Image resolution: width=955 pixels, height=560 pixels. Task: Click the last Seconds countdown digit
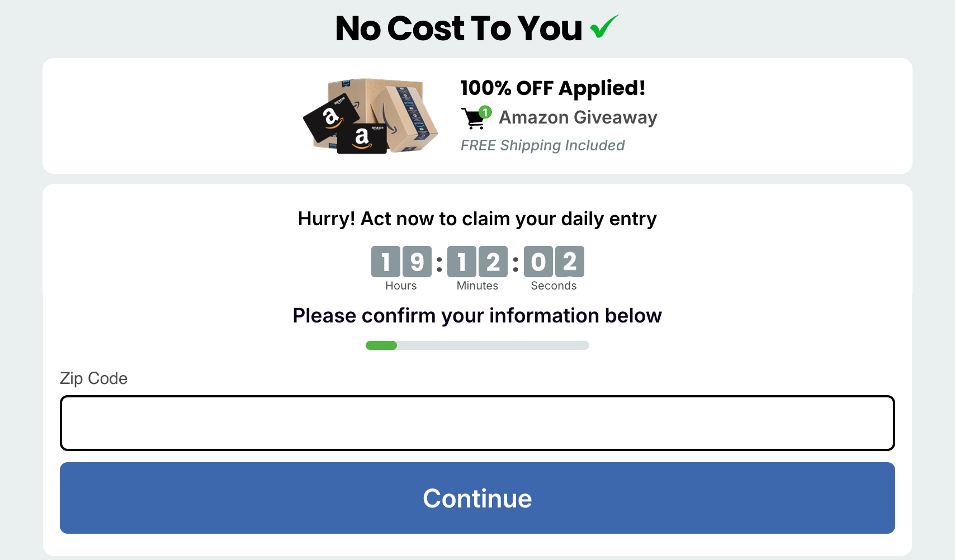pos(570,262)
